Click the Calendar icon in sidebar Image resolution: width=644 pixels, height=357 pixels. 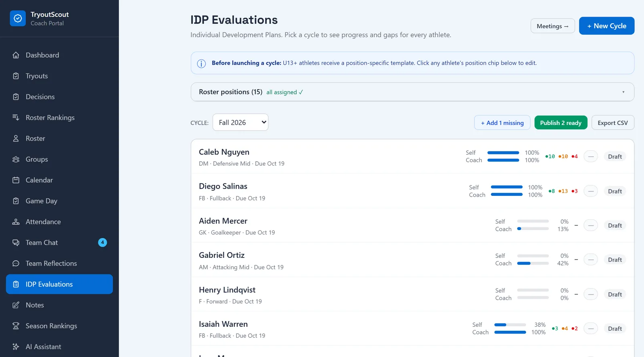coord(16,180)
